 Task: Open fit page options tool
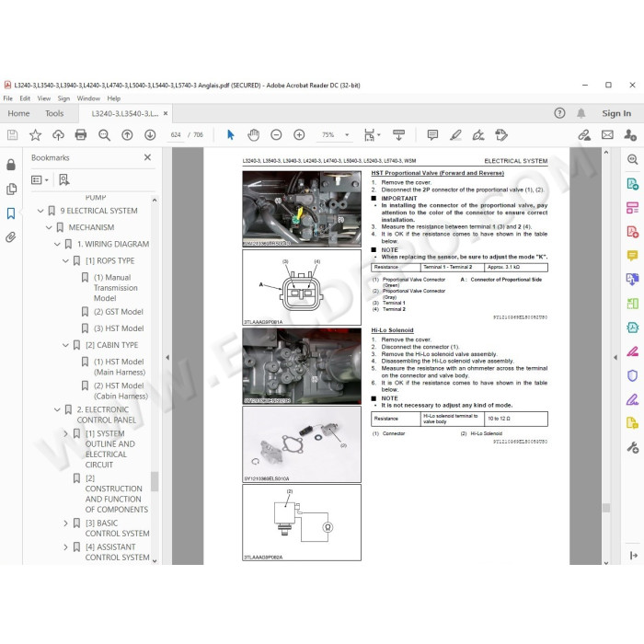click(x=372, y=134)
